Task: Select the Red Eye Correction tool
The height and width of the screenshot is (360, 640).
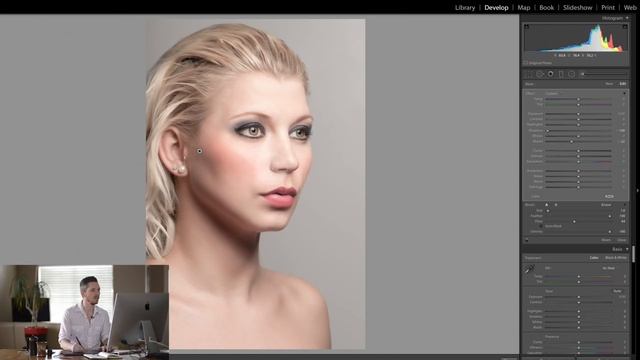Action: point(550,74)
